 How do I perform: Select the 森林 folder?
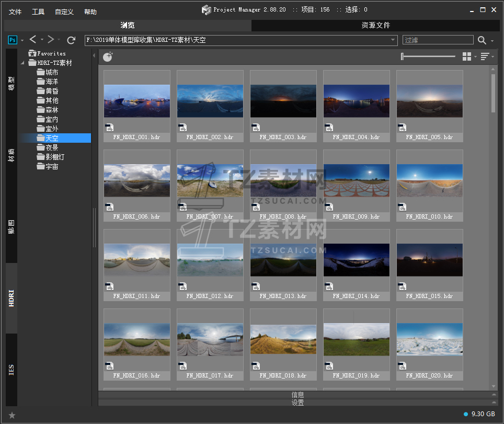pos(48,110)
